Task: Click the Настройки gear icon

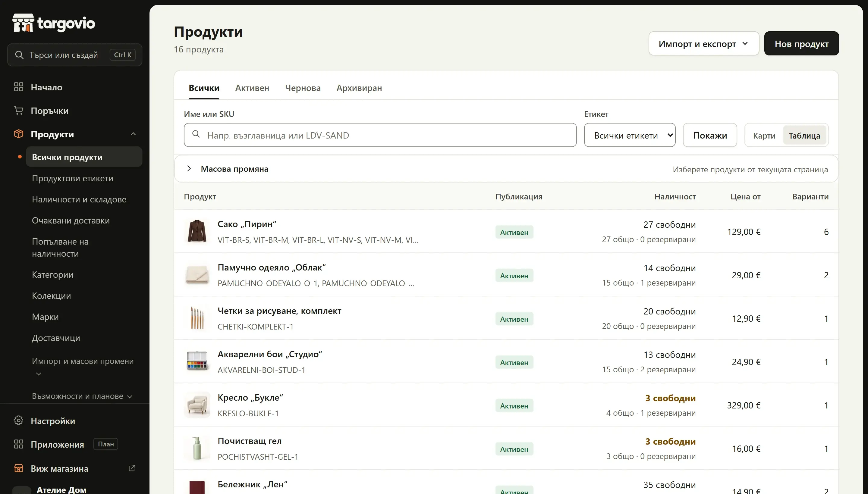Action: tap(19, 421)
